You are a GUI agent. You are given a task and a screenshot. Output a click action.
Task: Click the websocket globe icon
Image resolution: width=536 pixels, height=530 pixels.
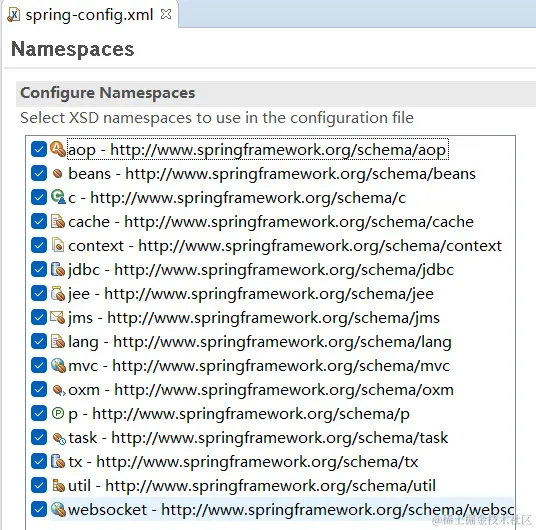58,509
